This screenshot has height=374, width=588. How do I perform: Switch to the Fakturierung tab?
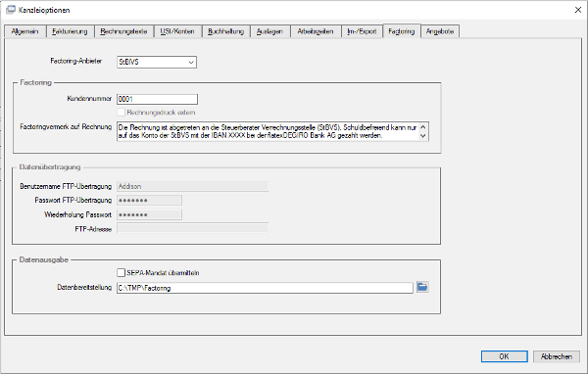click(x=70, y=31)
